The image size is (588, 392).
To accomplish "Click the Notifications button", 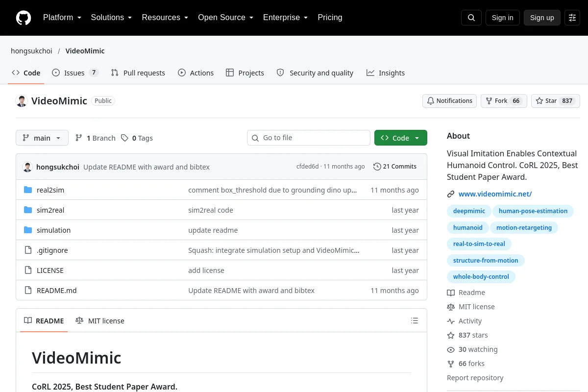I will [x=450, y=101].
